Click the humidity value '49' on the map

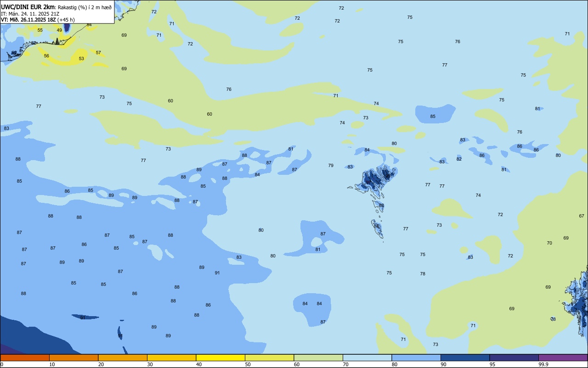click(59, 30)
